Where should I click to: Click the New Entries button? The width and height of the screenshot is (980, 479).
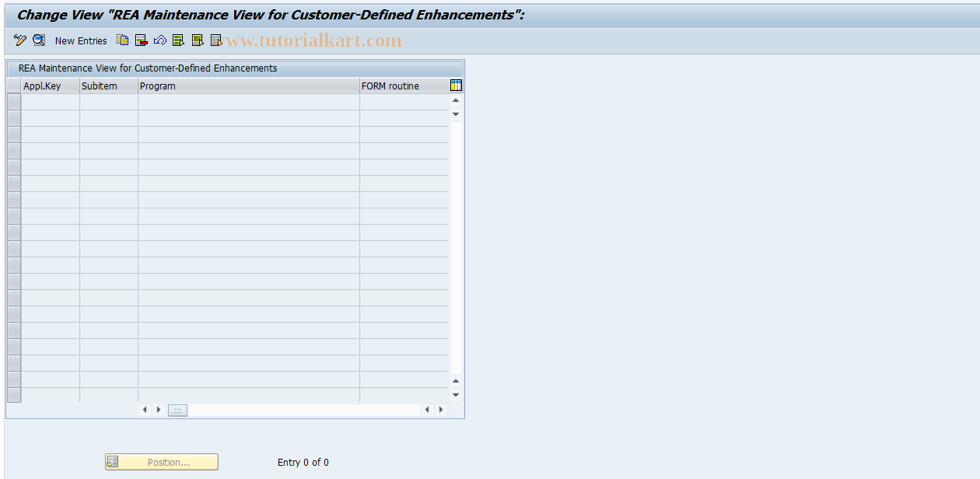pyautogui.click(x=81, y=40)
